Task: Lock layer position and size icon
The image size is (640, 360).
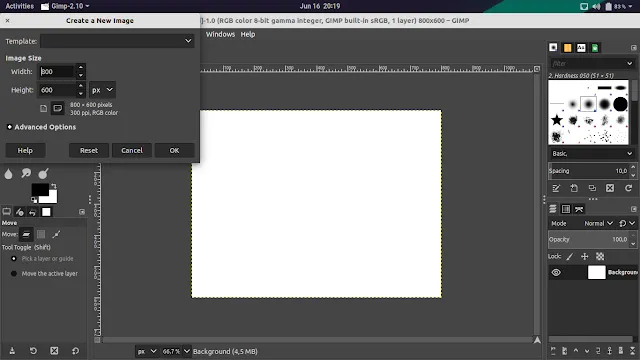Action: click(x=584, y=256)
